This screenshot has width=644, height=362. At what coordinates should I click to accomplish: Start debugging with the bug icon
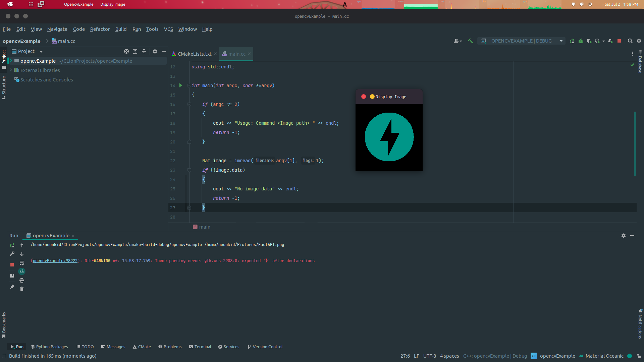581,41
